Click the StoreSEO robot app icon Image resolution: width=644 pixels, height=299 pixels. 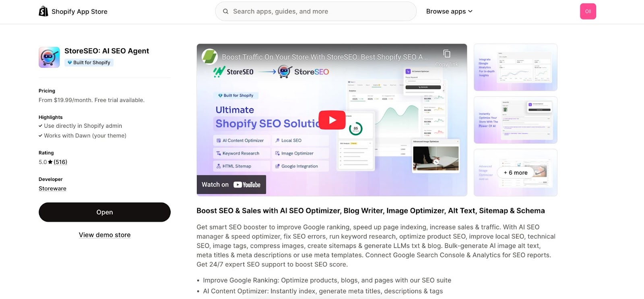click(49, 57)
